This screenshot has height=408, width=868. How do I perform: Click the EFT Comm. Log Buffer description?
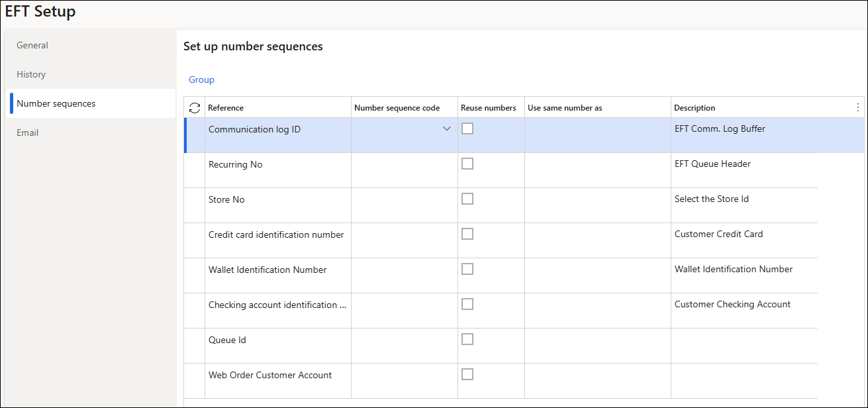click(720, 128)
